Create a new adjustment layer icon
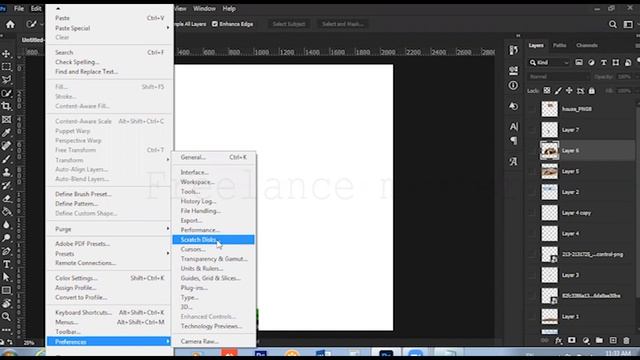Image resolution: width=640 pixels, height=360 pixels. 586,340
